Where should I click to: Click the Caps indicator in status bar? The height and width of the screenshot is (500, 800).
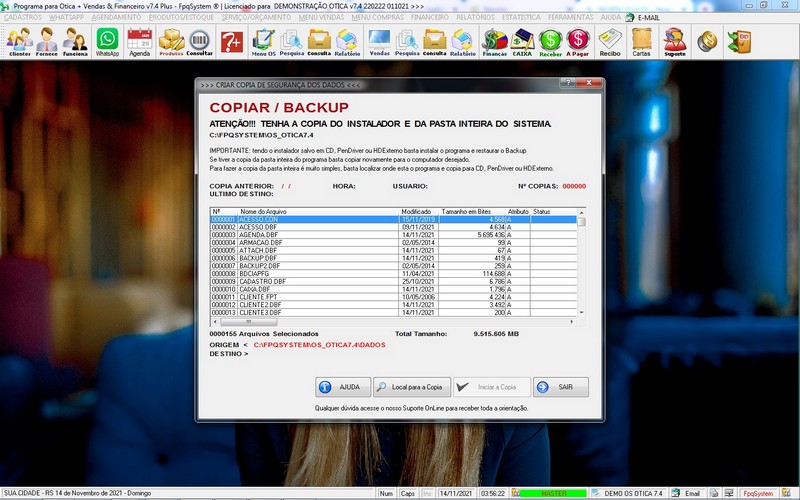pyautogui.click(x=408, y=493)
